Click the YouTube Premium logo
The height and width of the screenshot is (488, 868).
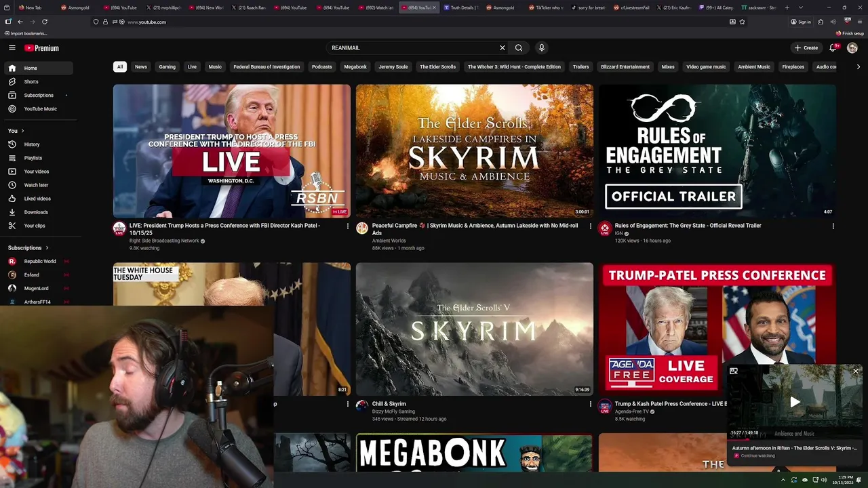click(x=42, y=48)
